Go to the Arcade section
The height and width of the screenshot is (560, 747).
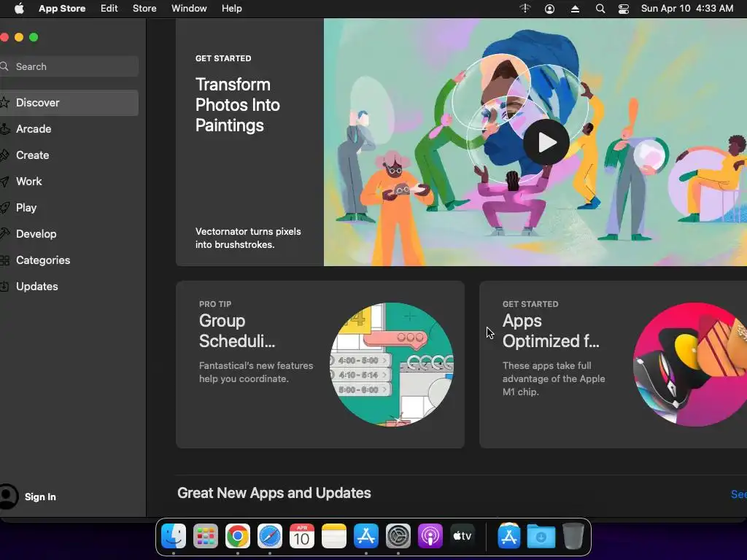point(69,129)
